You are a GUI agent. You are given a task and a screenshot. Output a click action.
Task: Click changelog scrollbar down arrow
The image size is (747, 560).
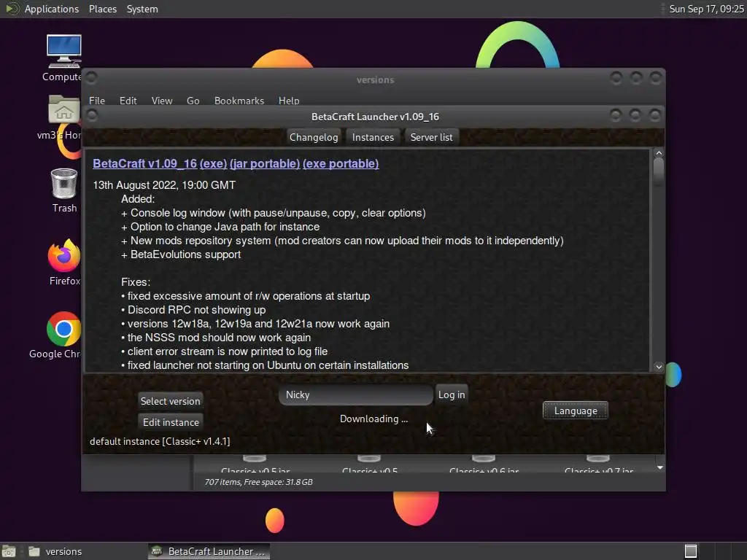click(659, 367)
